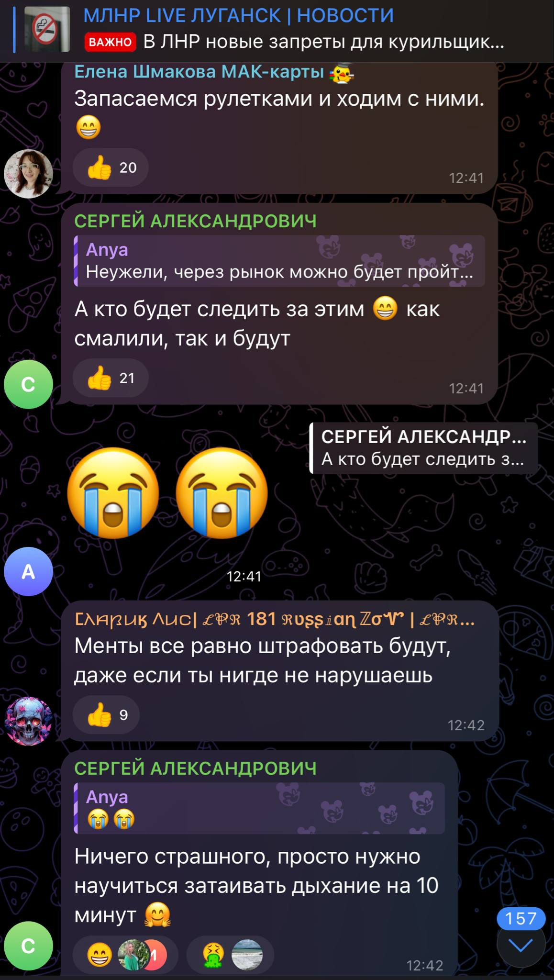Open the green C avatar beside the 12:41 message

pyautogui.click(x=28, y=384)
